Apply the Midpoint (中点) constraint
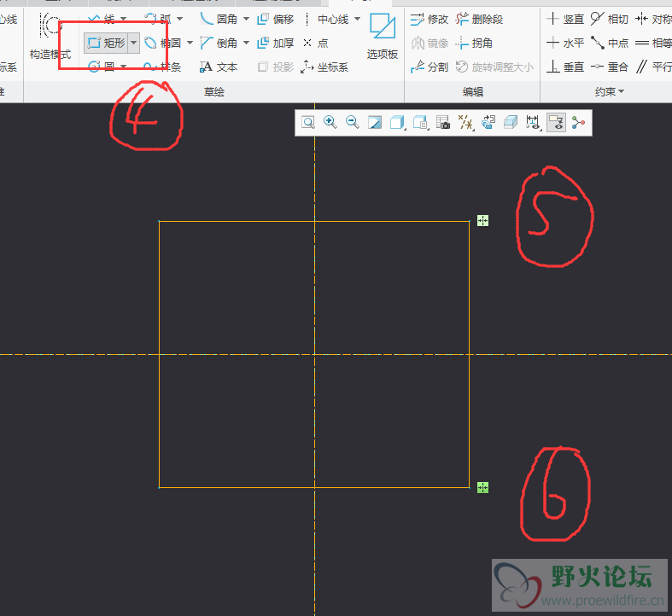Viewport: 672px width, 616px height. (x=610, y=43)
